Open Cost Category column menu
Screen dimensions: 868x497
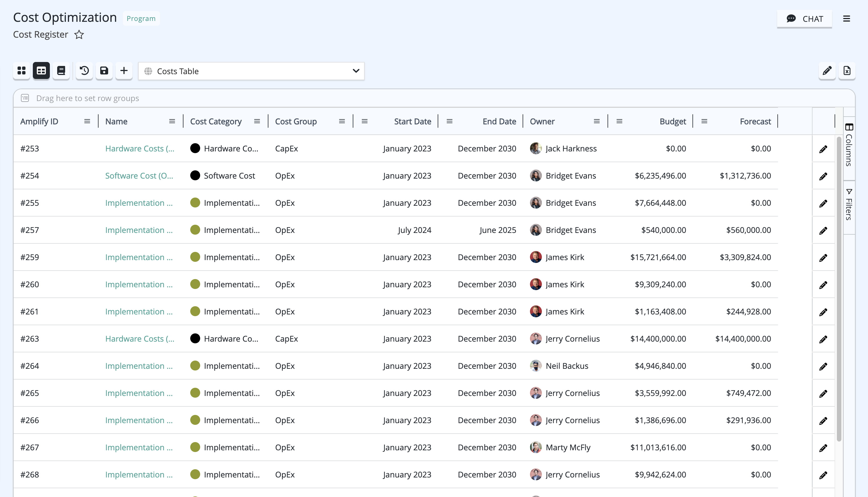(257, 121)
